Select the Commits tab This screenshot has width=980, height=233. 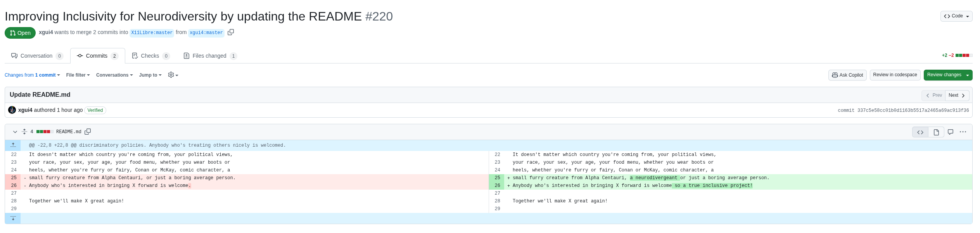point(98,56)
